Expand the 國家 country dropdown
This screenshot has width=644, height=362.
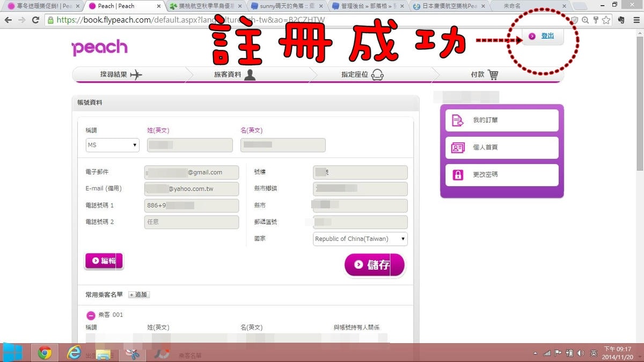[x=360, y=239]
